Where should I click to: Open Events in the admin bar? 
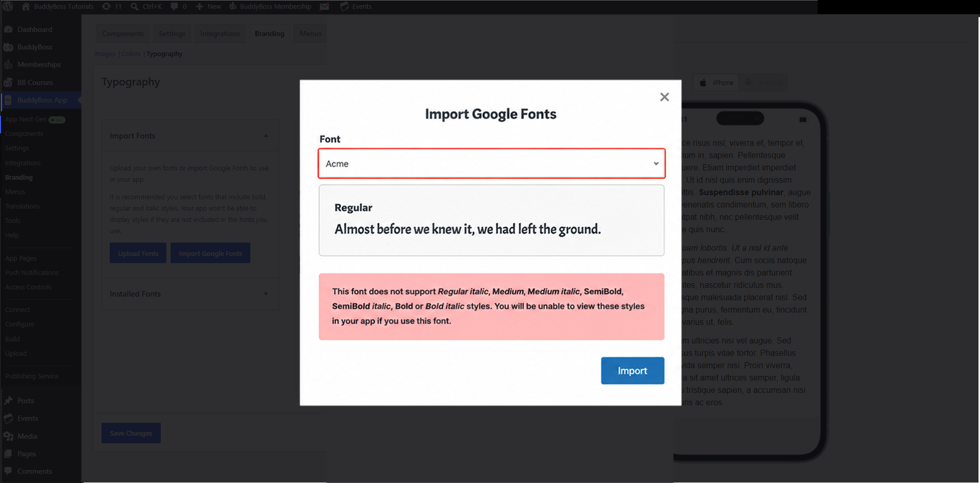(356, 6)
